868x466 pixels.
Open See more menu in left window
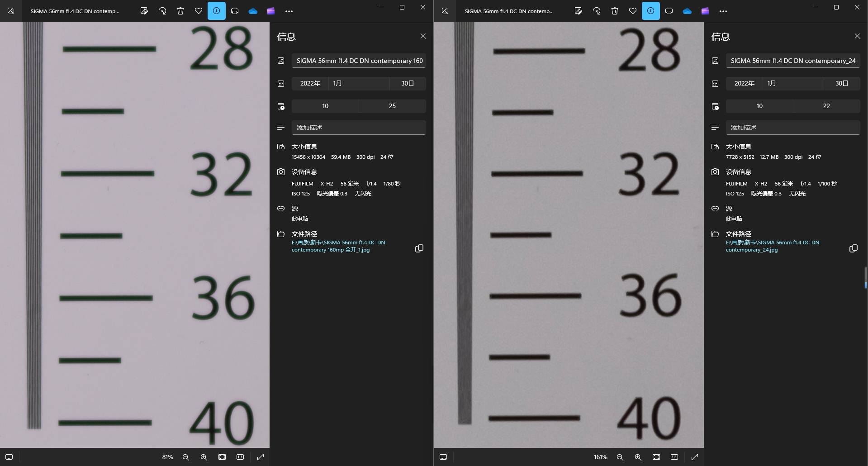(x=289, y=11)
